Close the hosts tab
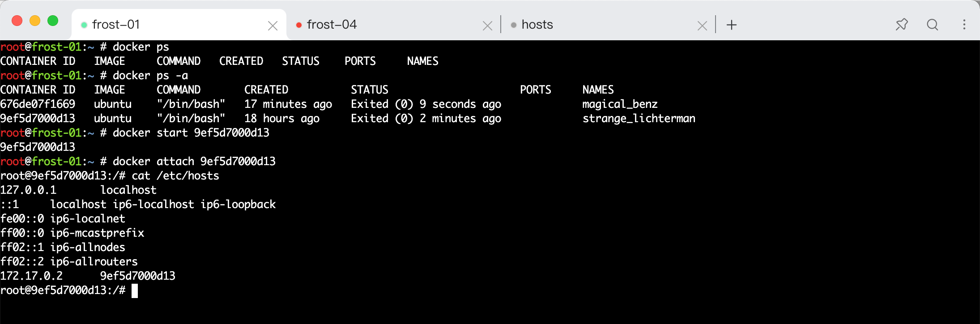The height and width of the screenshot is (324, 980). click(702, 26)
